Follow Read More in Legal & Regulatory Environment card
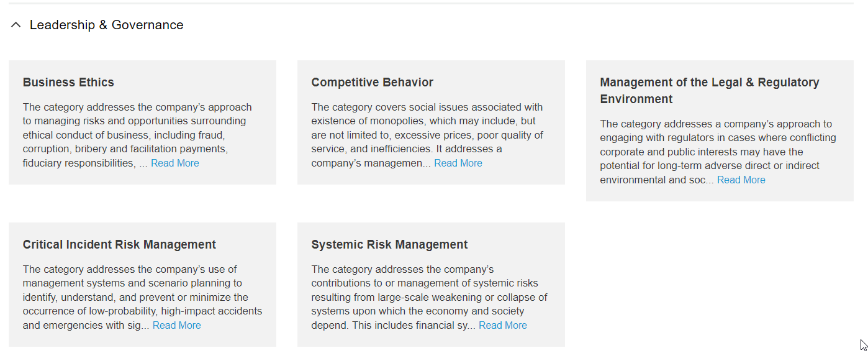Viewport: 868px width, 353px height. tap(741, 180)
